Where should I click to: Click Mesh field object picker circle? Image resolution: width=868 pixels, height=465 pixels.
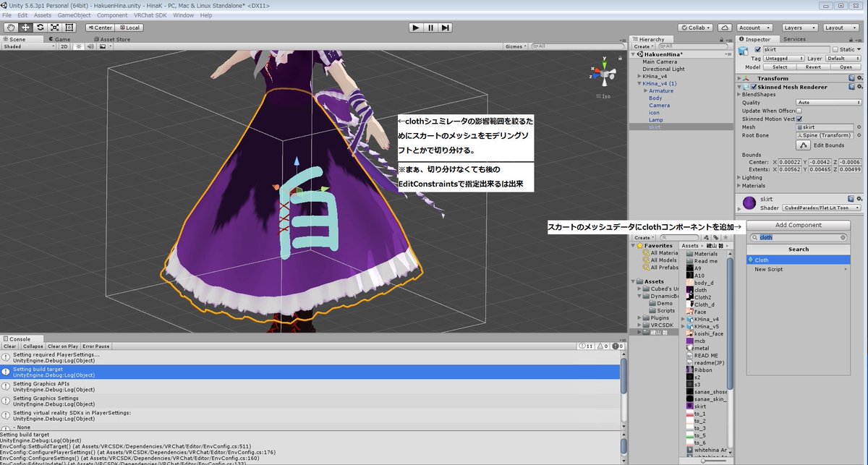point(859,127)
